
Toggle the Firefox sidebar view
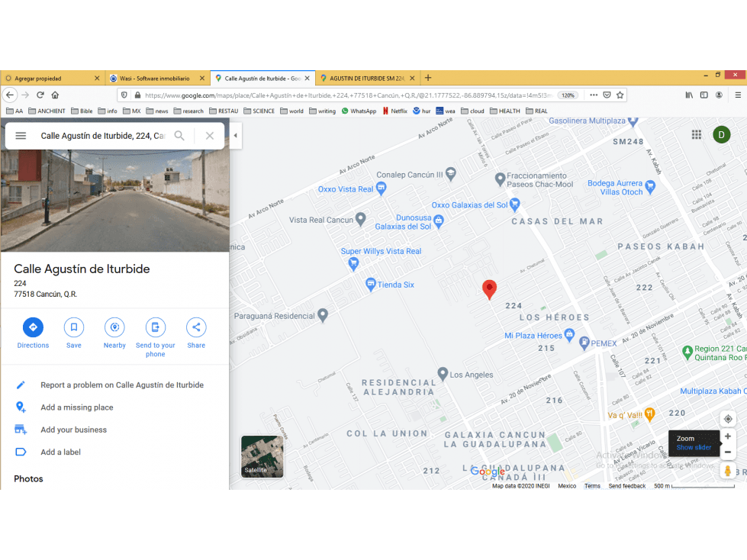[x=704, y=95]
